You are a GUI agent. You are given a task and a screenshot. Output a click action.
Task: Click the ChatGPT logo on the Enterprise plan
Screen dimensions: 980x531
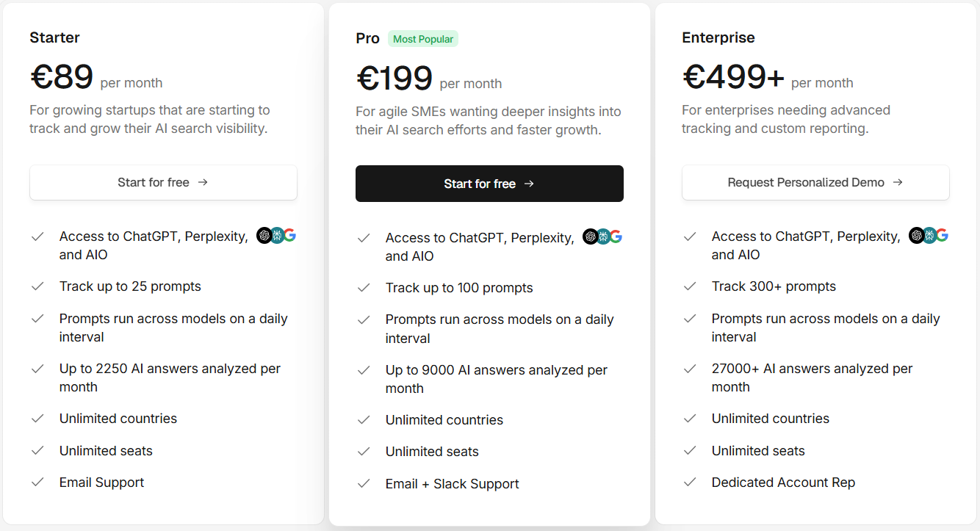916,235
